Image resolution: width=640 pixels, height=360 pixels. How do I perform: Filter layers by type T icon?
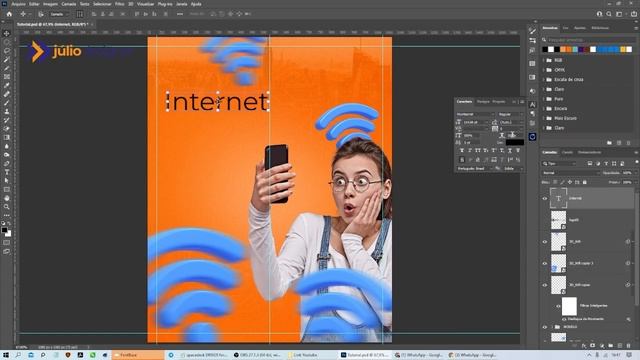606,164
